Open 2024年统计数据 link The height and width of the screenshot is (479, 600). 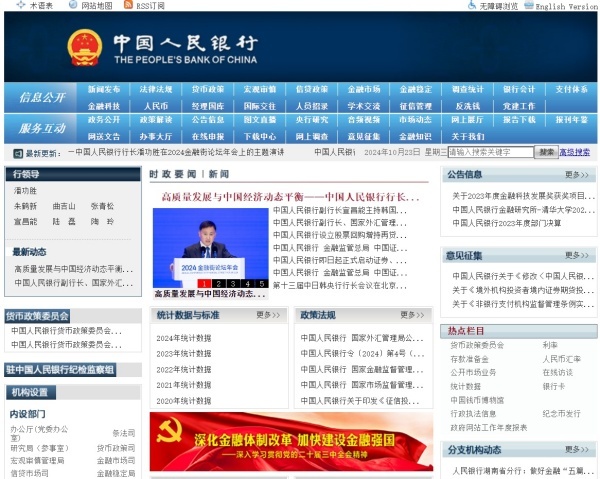pos(184,338)
